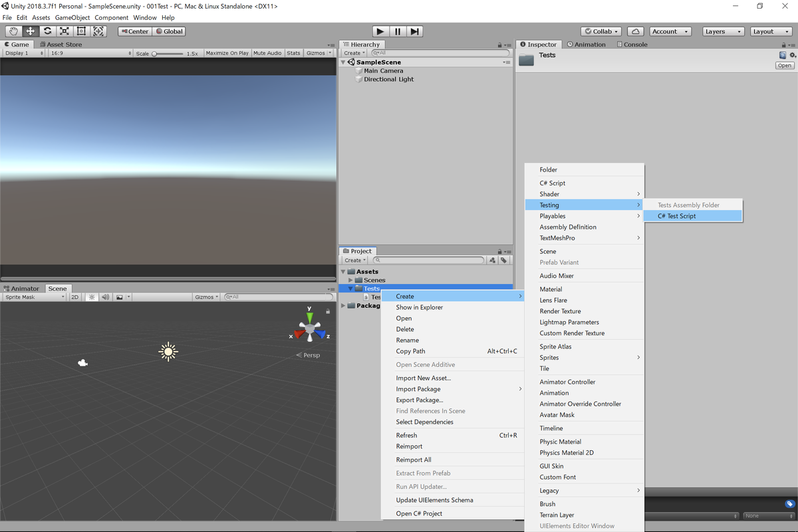Screen dimensions: 798x532
Task: Select the Hand tool in the toolbar
Action: pyautogui.click(x=13, y=31)
